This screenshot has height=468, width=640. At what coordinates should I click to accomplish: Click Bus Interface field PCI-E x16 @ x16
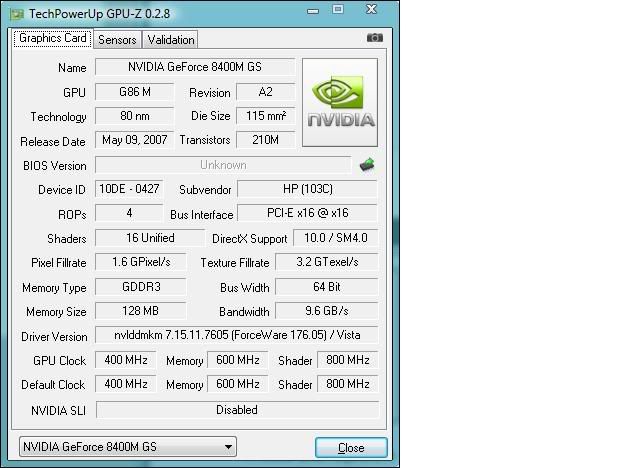[307, 213]
